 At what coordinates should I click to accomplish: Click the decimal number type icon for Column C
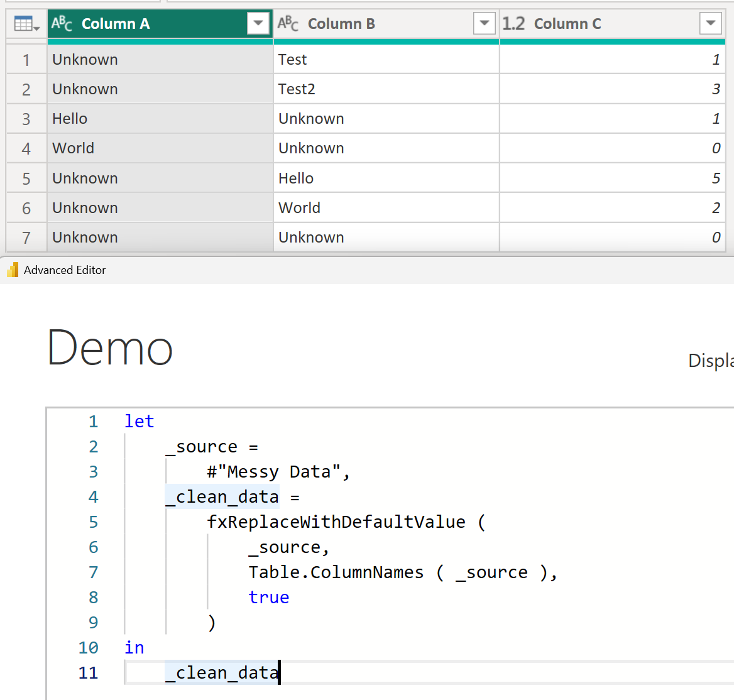point(513,24)
